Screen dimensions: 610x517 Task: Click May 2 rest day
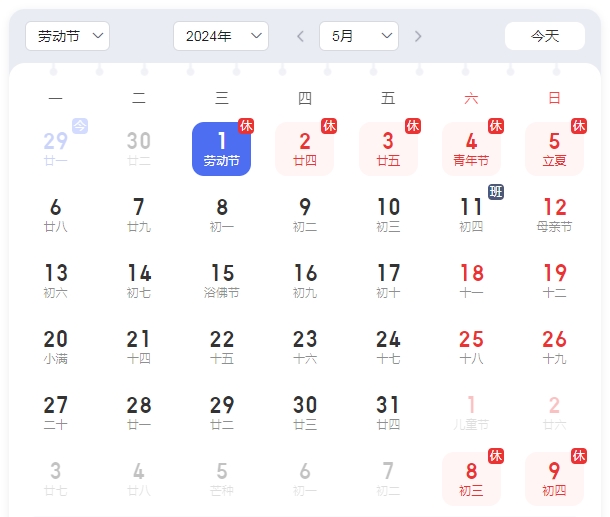coord(305,149)
